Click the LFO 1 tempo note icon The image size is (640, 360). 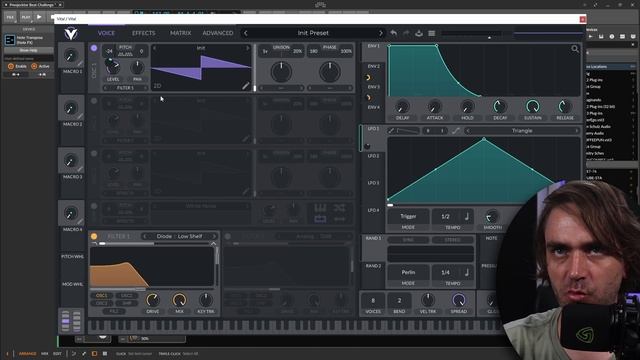pos(467,216)
